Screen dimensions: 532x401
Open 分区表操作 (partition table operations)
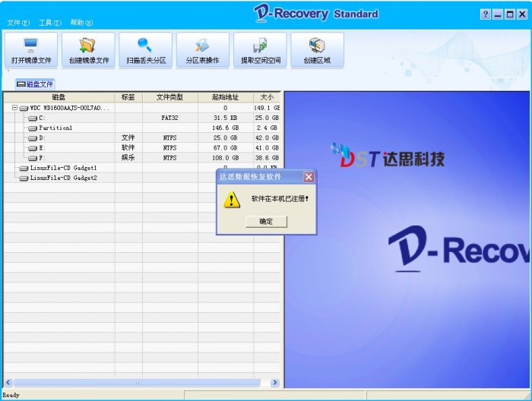pyautogui.click(x=203, y=49)
